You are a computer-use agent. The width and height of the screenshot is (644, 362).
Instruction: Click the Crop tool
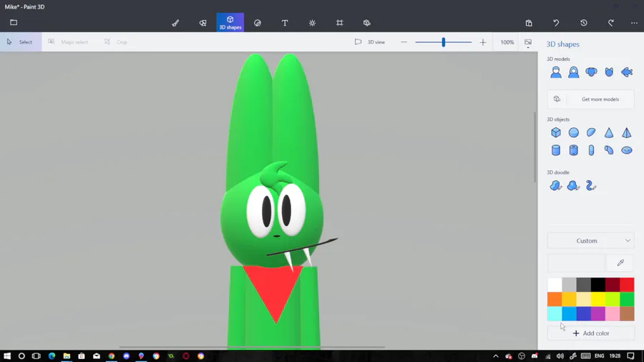pyautogui.click(x=116, y=42)
